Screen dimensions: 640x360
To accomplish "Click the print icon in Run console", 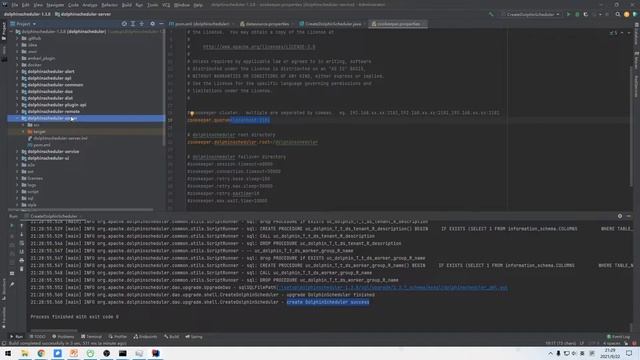I will [22, 260].
